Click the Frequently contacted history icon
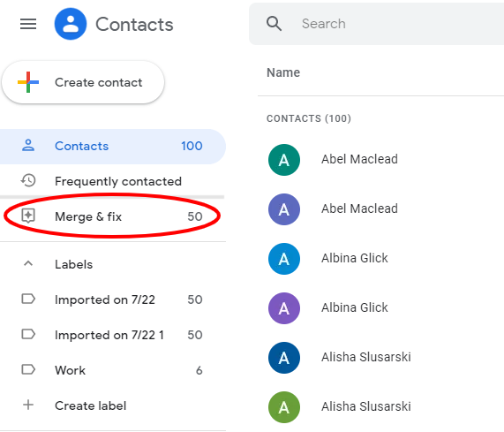 (28, 181)
